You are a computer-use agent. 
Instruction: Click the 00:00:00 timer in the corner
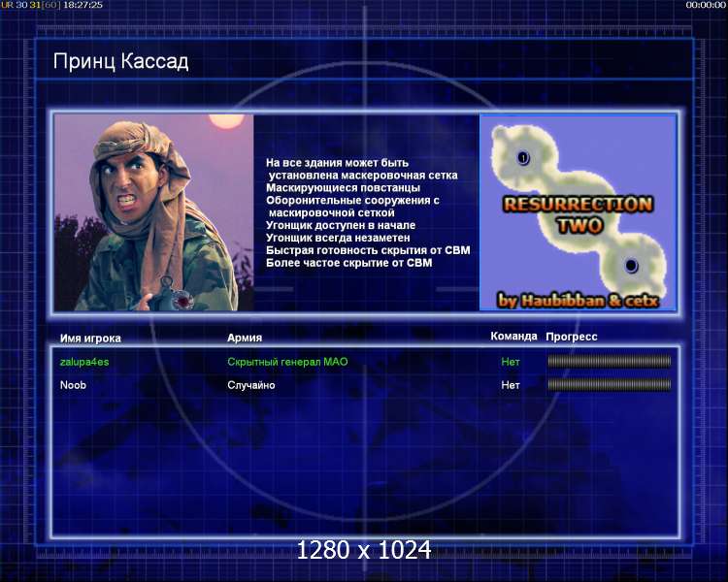pyautogui.click(x=706, y=5)
